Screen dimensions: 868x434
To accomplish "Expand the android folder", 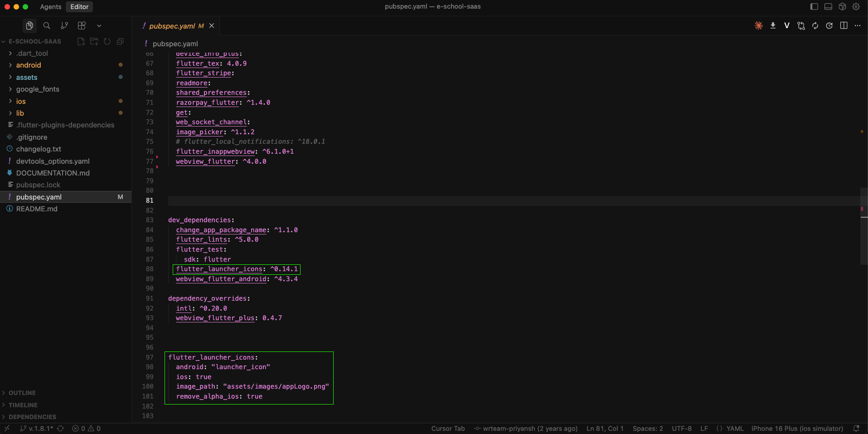I will tap(29, 65).
